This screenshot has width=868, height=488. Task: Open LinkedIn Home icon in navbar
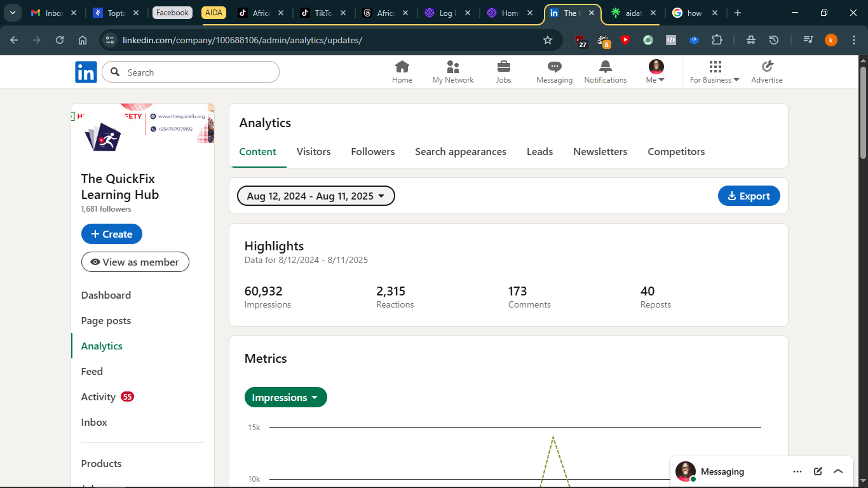[x=402, y=67]
